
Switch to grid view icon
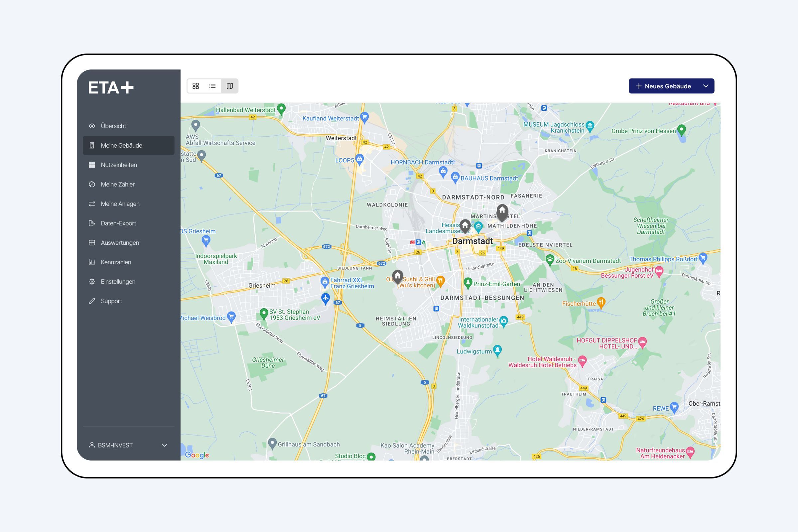196,86
